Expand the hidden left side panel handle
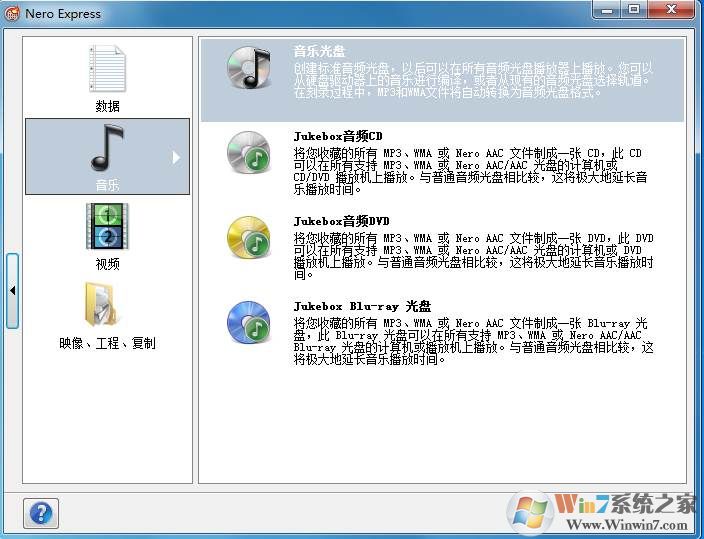The height and width of the screenshot is (539, 704). 12,290
